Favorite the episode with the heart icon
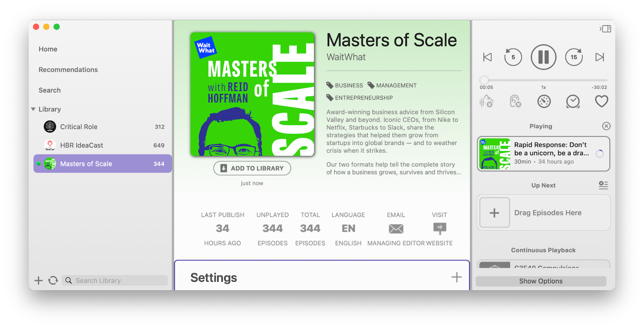 601,101
